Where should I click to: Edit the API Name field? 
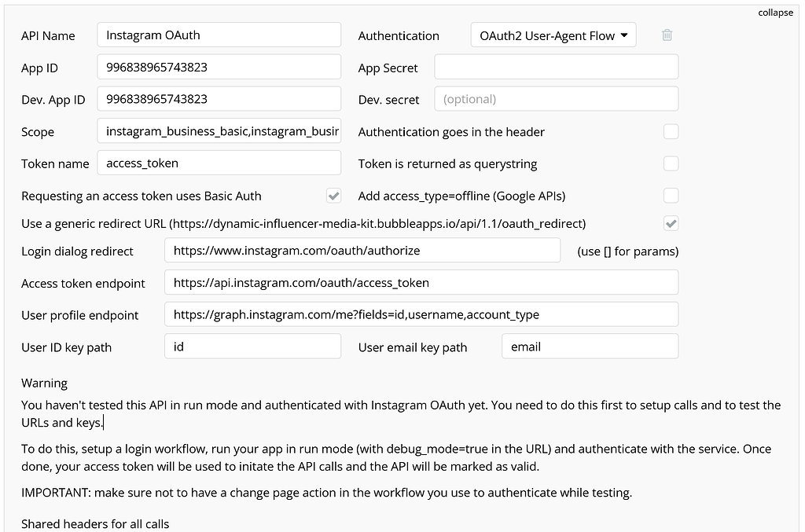[220, 35]
